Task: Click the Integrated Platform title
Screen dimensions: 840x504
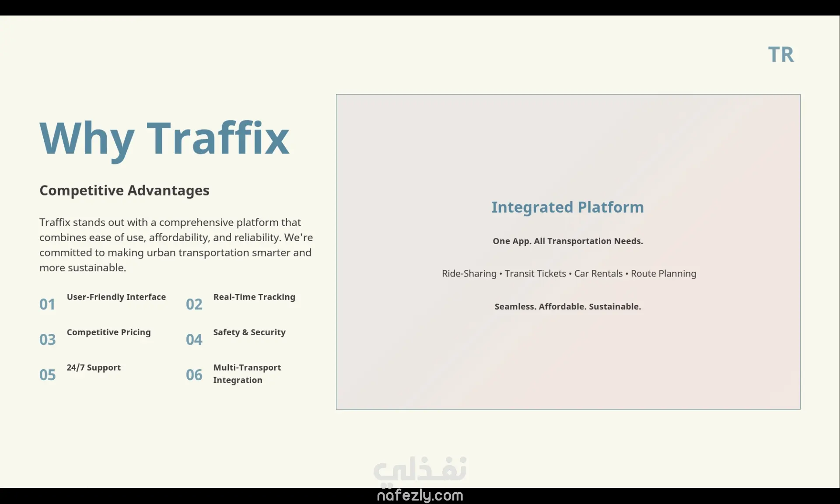Action: tap(567, 207)
